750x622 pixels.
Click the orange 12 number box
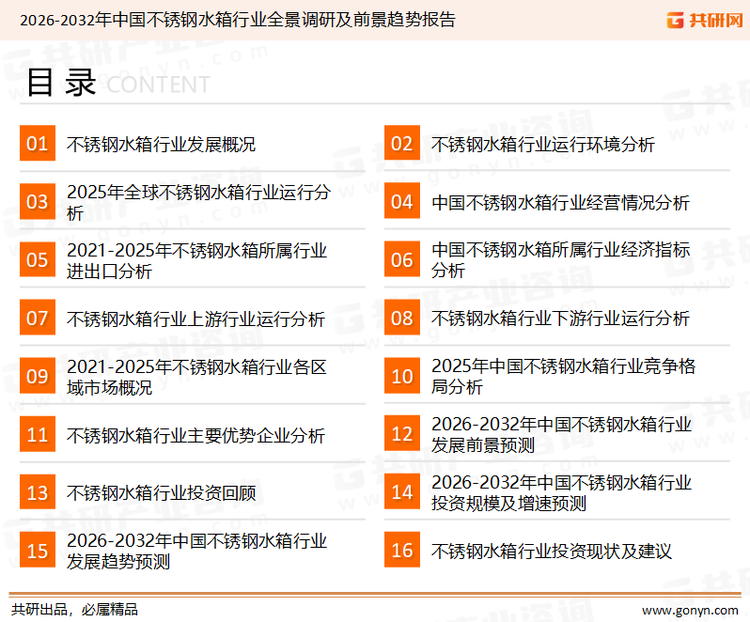(x=402, y=434)
